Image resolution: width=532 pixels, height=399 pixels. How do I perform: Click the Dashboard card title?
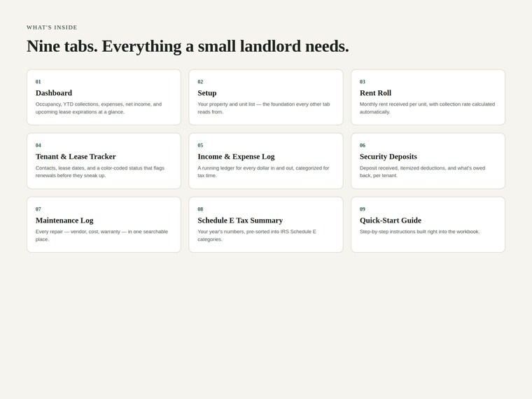[54, 93]
